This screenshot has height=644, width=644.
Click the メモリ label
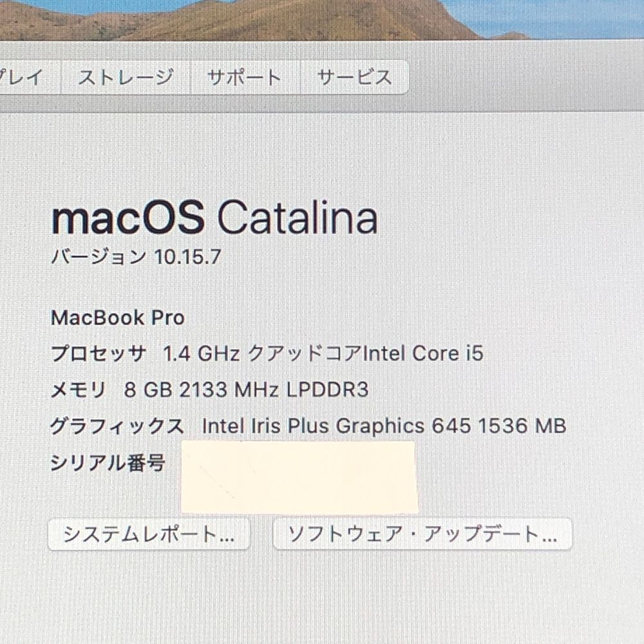(x=78, y=390)
